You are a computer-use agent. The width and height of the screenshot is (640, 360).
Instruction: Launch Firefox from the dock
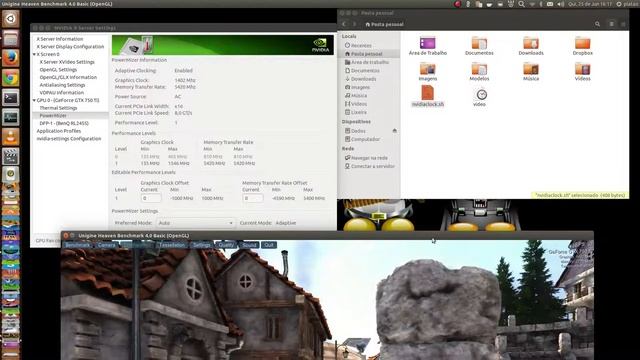point(11,58)
